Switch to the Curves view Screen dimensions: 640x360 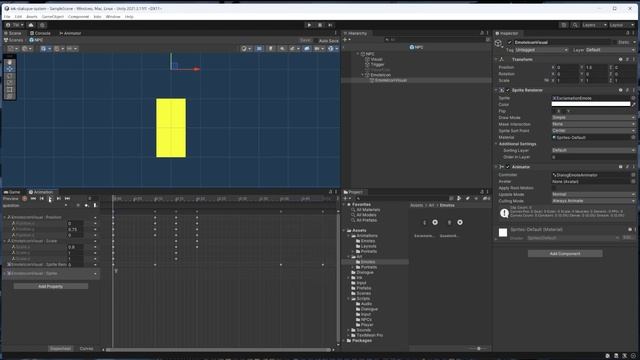[87, 349]
